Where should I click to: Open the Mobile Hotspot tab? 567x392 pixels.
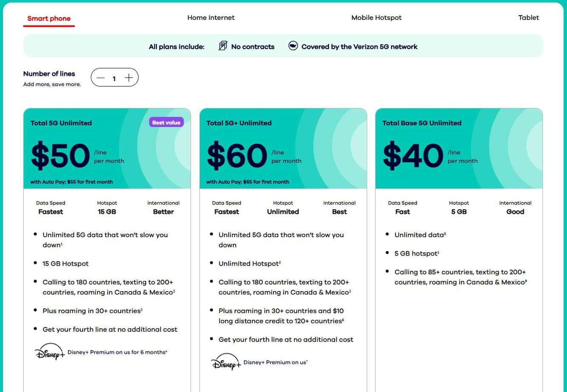[376, 18]
